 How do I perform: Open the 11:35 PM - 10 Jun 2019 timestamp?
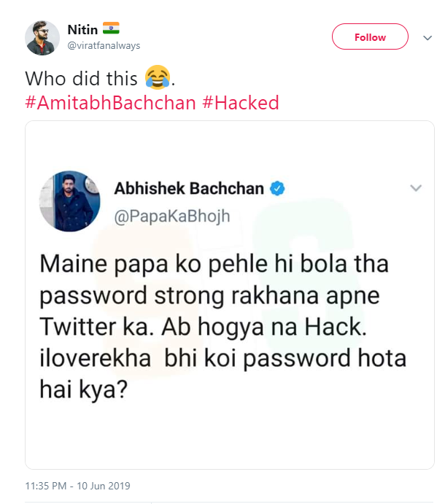coord(77,485)
